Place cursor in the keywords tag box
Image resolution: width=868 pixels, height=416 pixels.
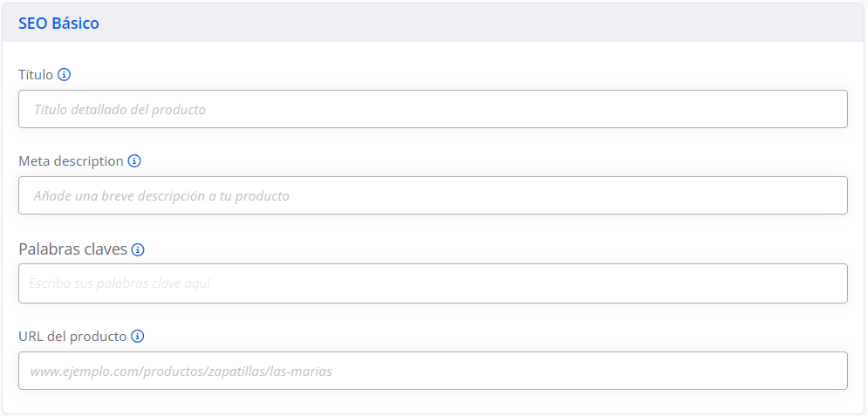pos(433,283)
